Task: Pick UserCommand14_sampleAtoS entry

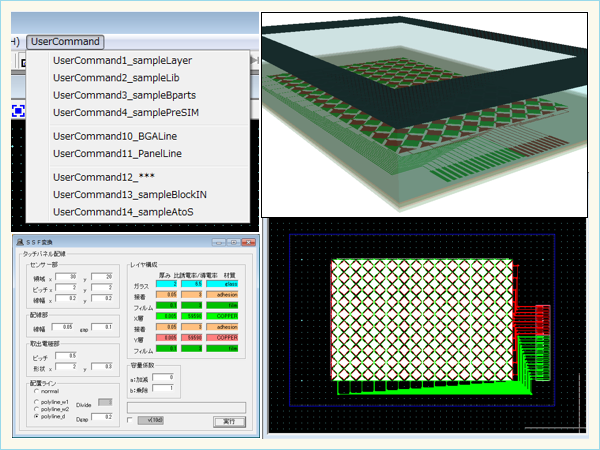Action: click(x=122, y=212)
